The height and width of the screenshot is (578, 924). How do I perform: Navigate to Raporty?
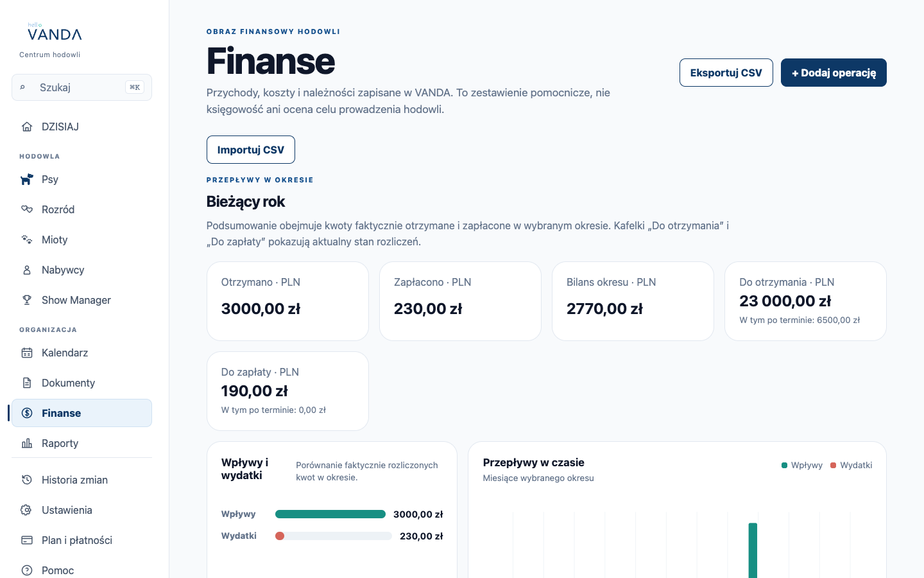coord(81,443)
